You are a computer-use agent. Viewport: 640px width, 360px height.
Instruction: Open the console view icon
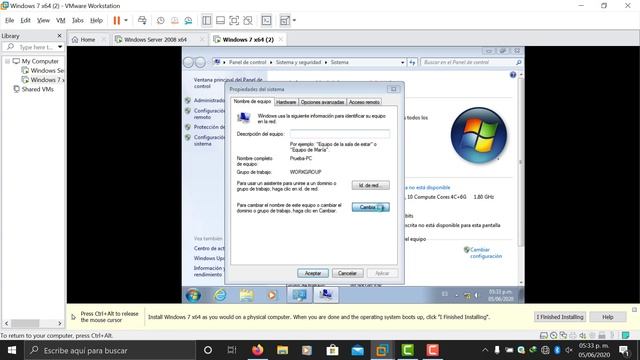pyautogui.click(x=266, y=20)
